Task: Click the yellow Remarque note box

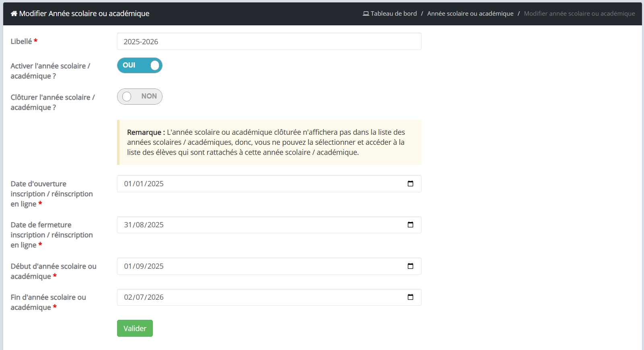Action: pyautogui.click(x=269, y=142)
